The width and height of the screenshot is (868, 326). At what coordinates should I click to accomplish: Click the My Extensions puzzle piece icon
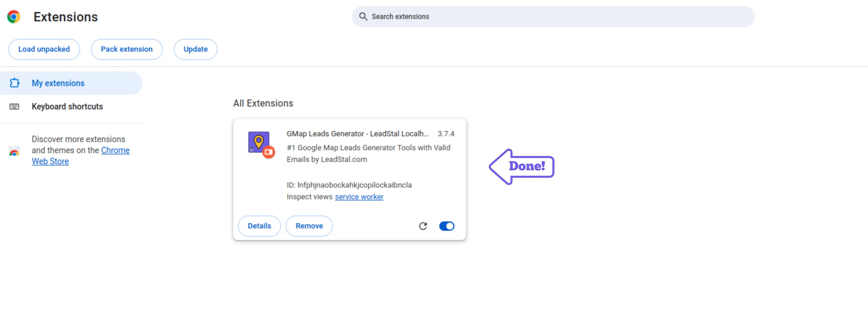point(14,83)
